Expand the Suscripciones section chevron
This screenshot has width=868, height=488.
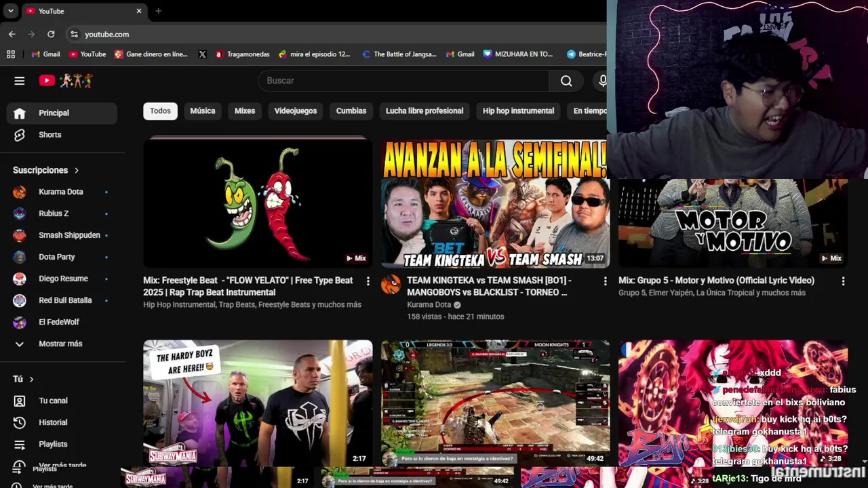(77, 170)
